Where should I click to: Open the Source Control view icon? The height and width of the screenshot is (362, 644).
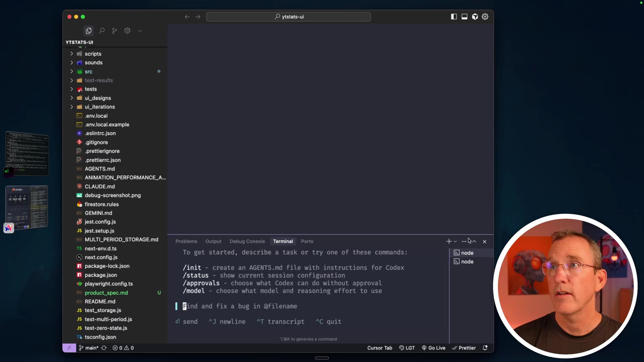pos(114,31)
